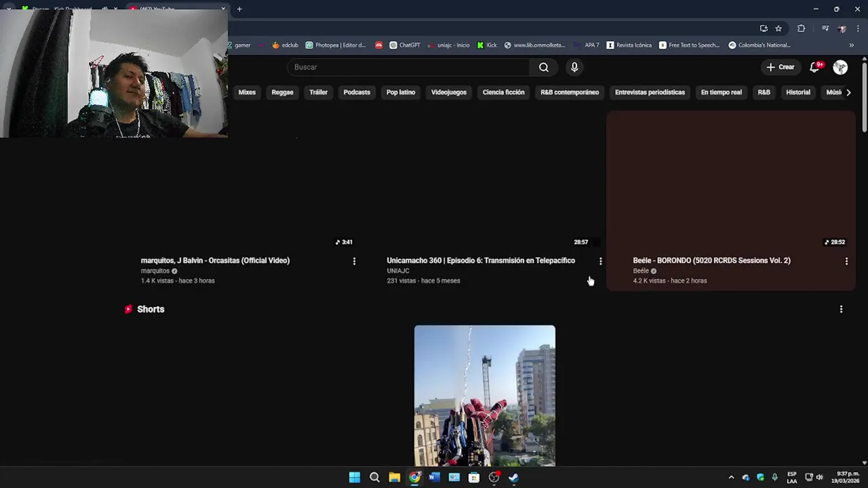Open the Kick bookmark
Image resolution: width=868 pixels, height=488 pixels.
click(x=487, y=45)
